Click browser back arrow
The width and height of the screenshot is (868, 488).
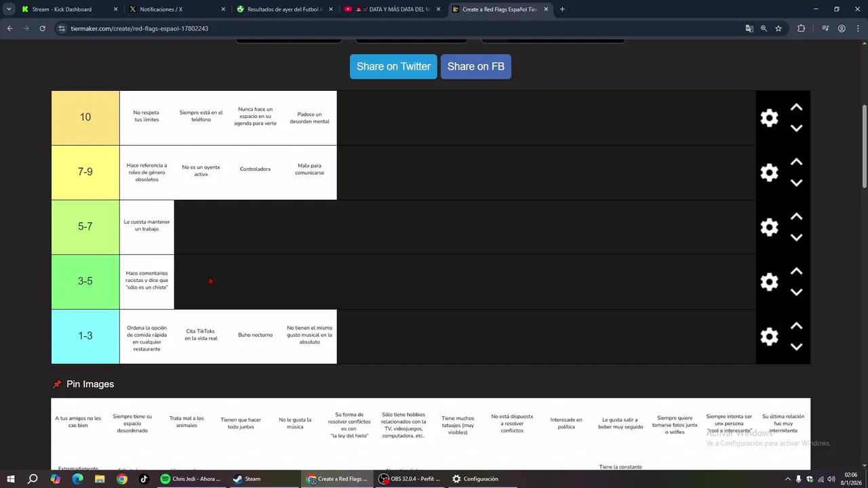pyautogui.click(x=9, y=28)
